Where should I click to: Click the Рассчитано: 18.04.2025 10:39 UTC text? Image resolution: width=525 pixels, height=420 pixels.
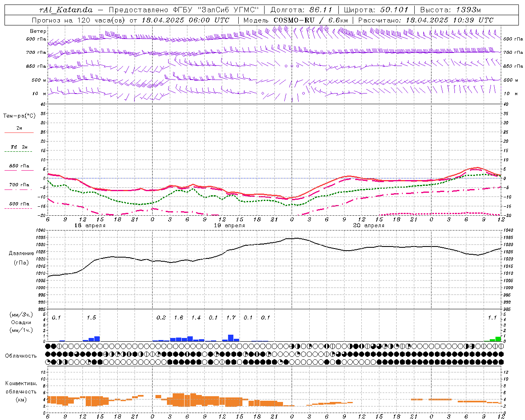tap(426, 20)
